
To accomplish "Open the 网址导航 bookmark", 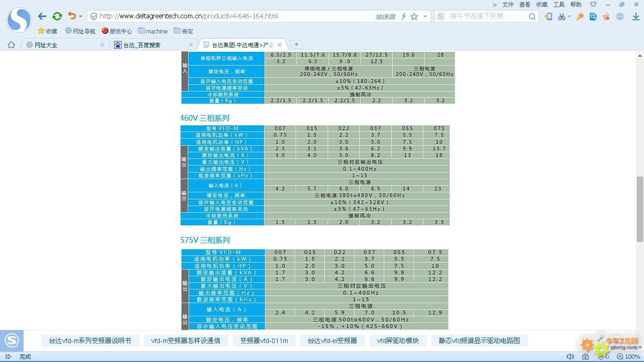I will 80,31.
